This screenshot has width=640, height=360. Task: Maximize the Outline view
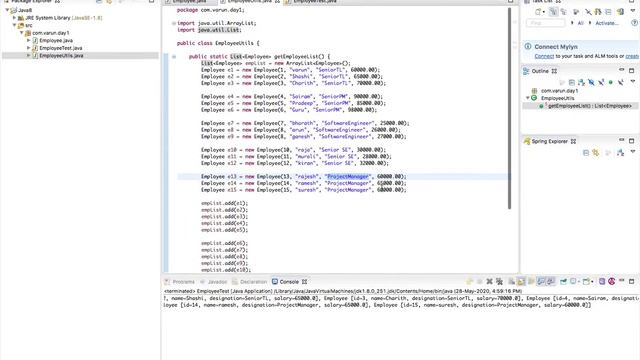pyautogui.click(x=631, y=71)
